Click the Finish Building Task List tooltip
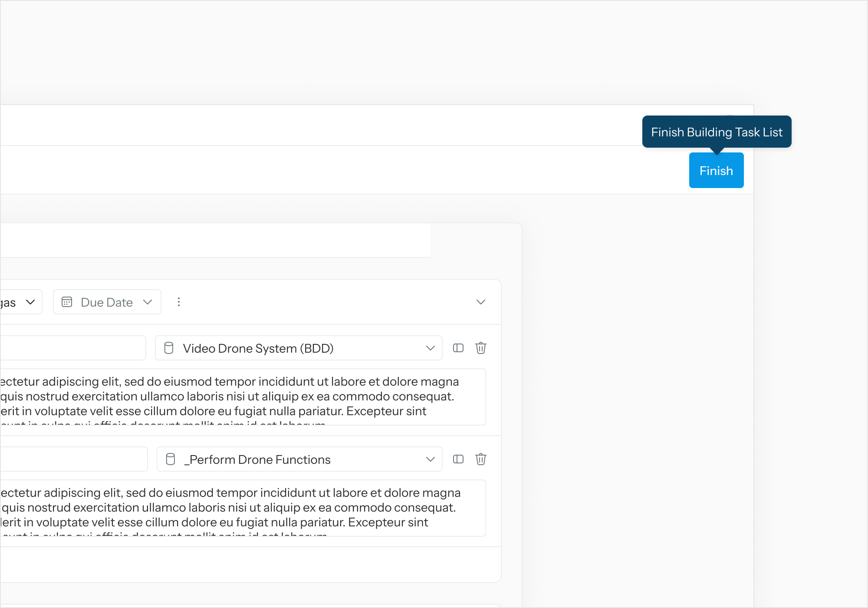 click(717, 132)
